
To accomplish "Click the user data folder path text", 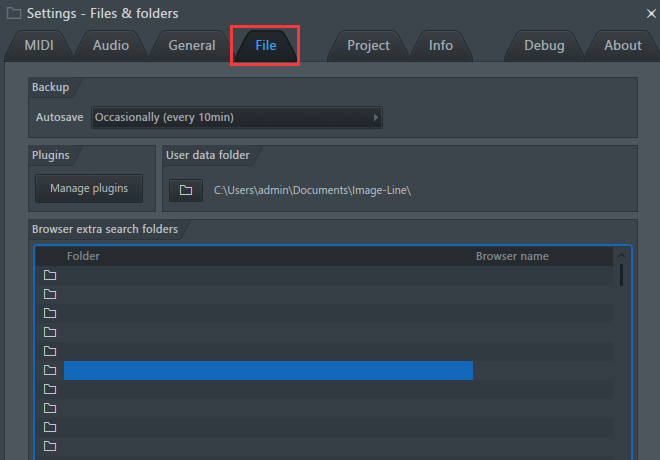I will click(x=312, y=190).
